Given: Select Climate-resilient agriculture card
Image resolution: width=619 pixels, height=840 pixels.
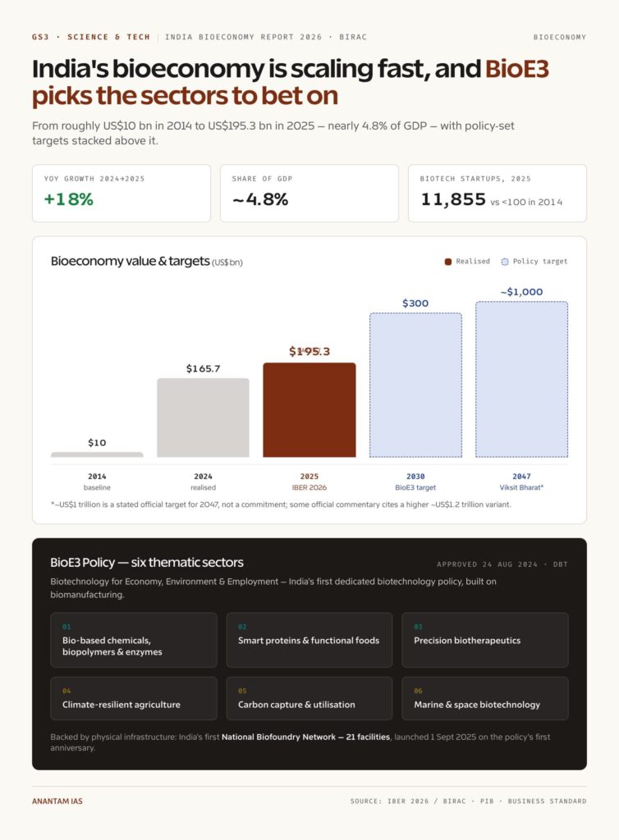Looking at the screenshot, I should pos(134,698).
